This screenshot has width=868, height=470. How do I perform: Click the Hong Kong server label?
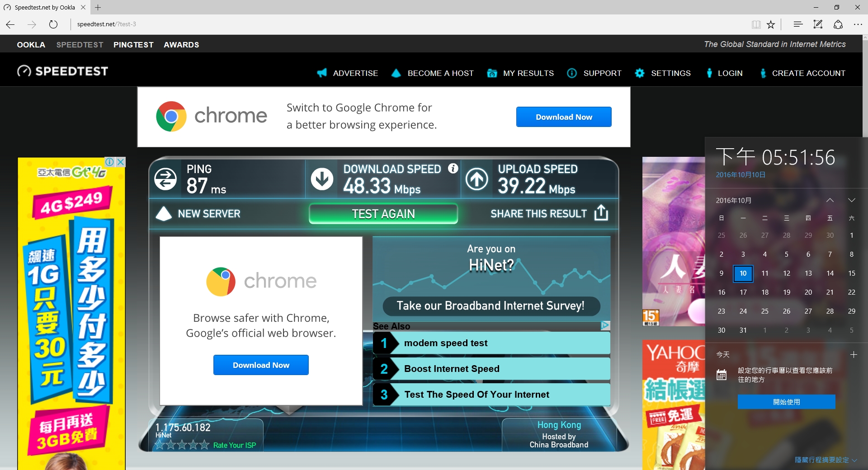coord(559,425)
